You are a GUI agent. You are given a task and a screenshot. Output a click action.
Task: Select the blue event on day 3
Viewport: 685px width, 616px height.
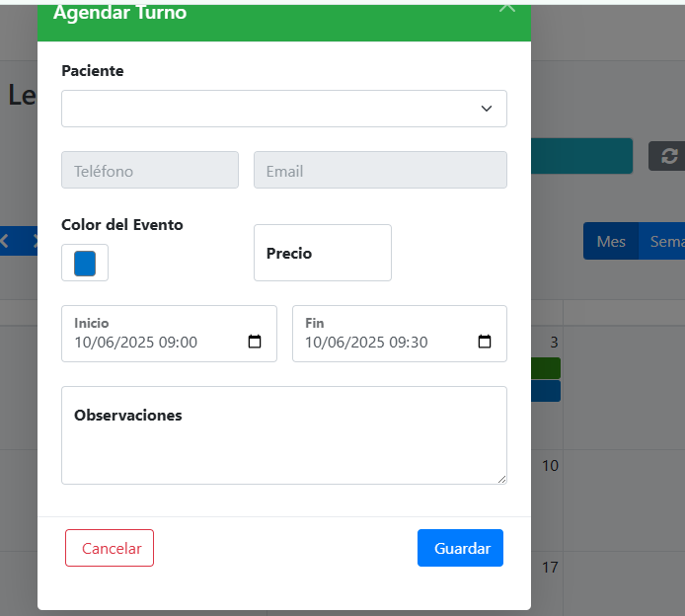coord(546,391)
